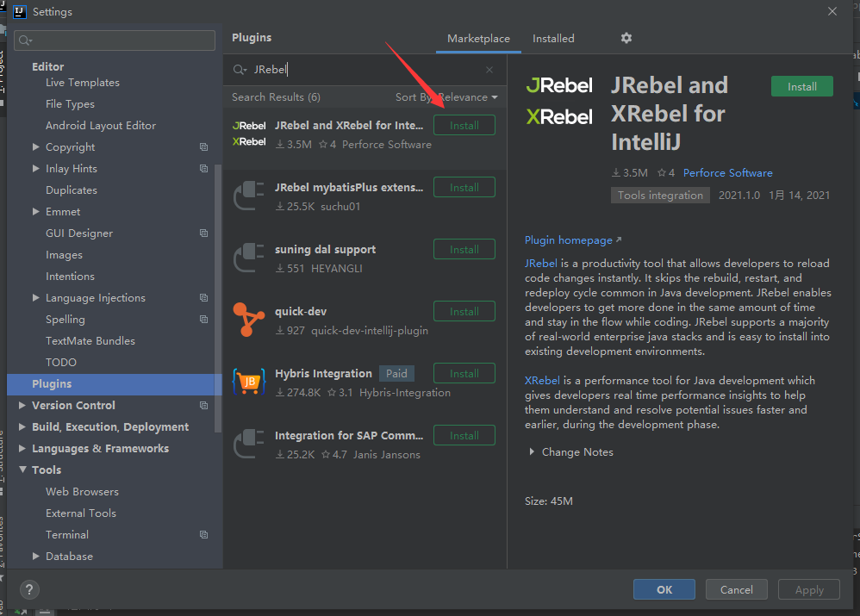Open the Sort By Relevance dropdown
860x616 pixels.
pyautogui.click(x=446, y=97)
